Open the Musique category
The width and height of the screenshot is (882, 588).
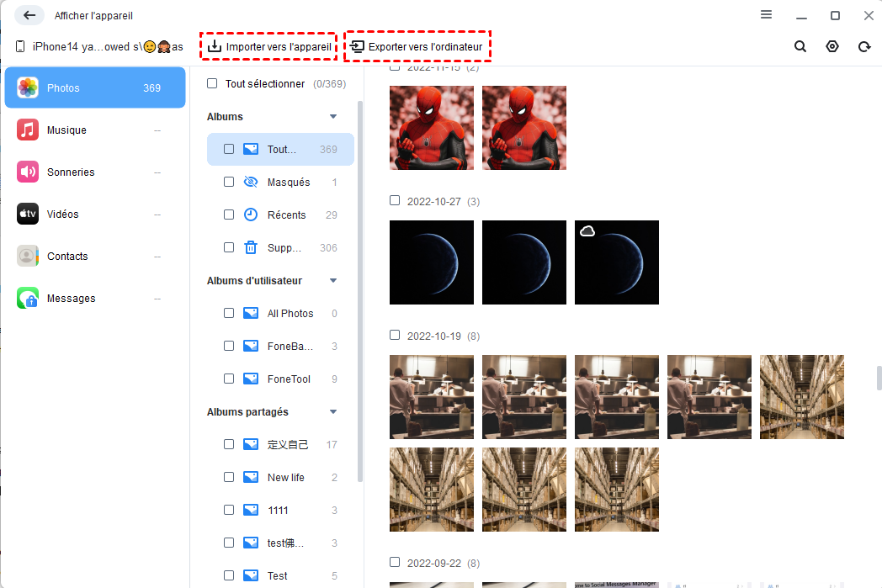click(x=95, y=130)
